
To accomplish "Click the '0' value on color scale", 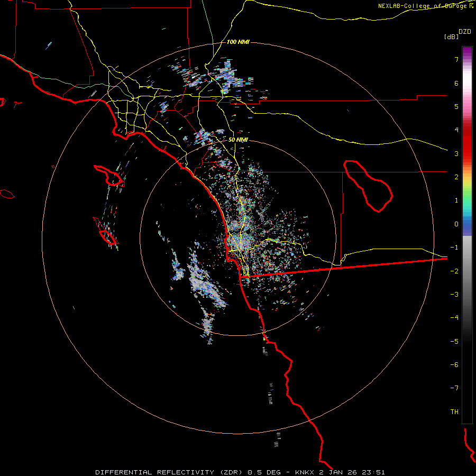I will pos(456,224).
